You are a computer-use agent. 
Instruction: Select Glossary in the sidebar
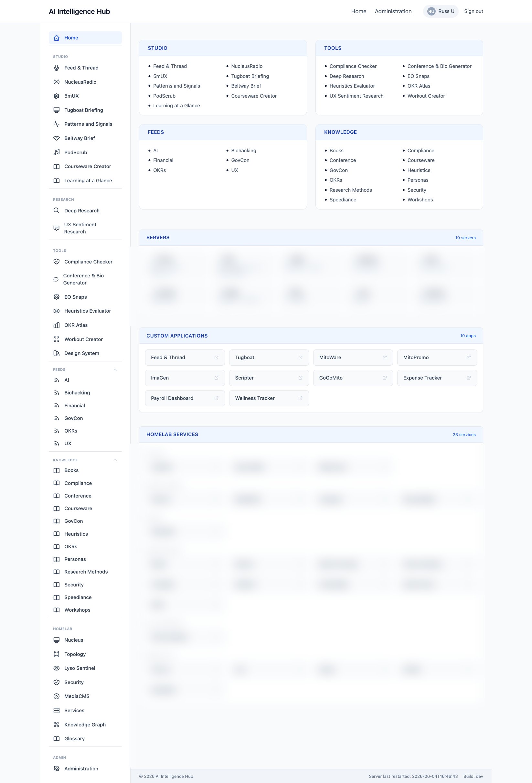click(85, 738)
